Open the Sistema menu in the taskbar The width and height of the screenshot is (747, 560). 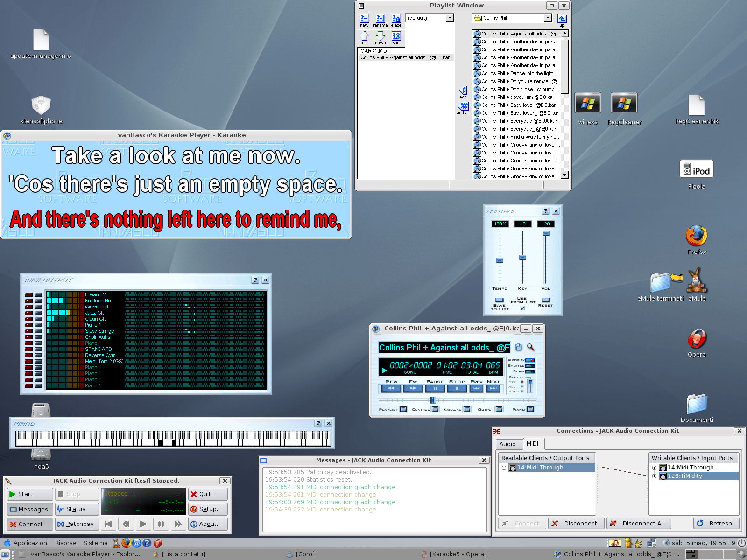[x=95, y=543]
